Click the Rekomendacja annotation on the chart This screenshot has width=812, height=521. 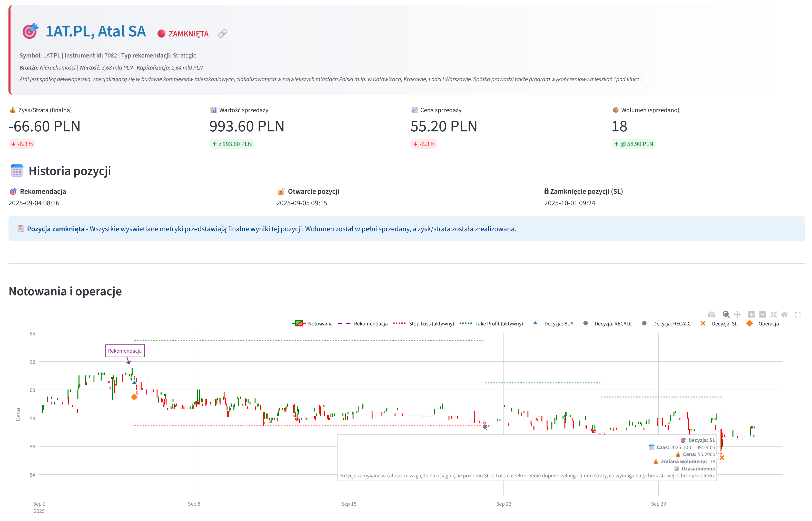coord(125,351)
